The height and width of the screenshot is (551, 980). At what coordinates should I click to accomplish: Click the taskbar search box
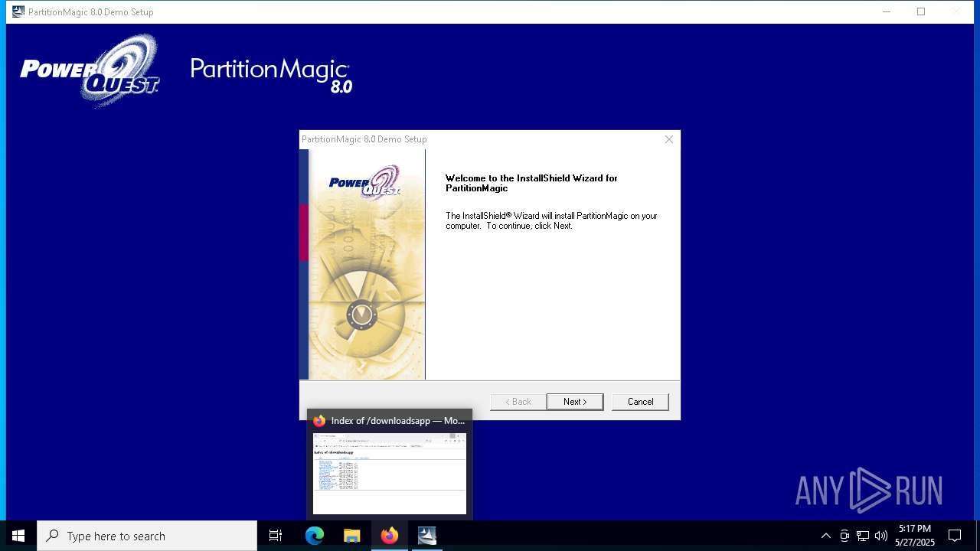147,536
